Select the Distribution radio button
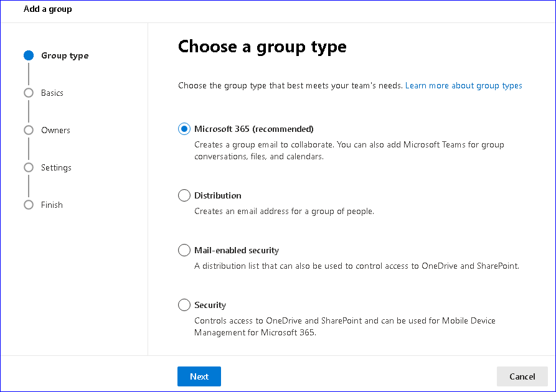 pyautogui.click(x=184, y=195)
